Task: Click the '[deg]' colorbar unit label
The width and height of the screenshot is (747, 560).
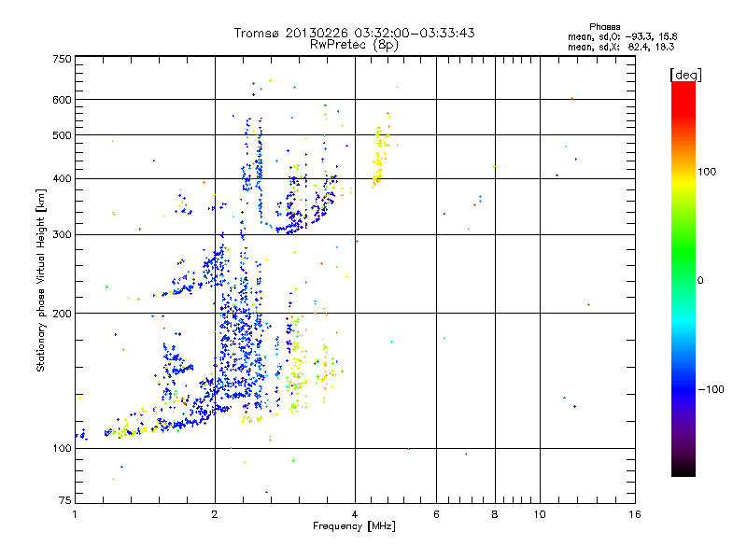Action: (685, 75)
